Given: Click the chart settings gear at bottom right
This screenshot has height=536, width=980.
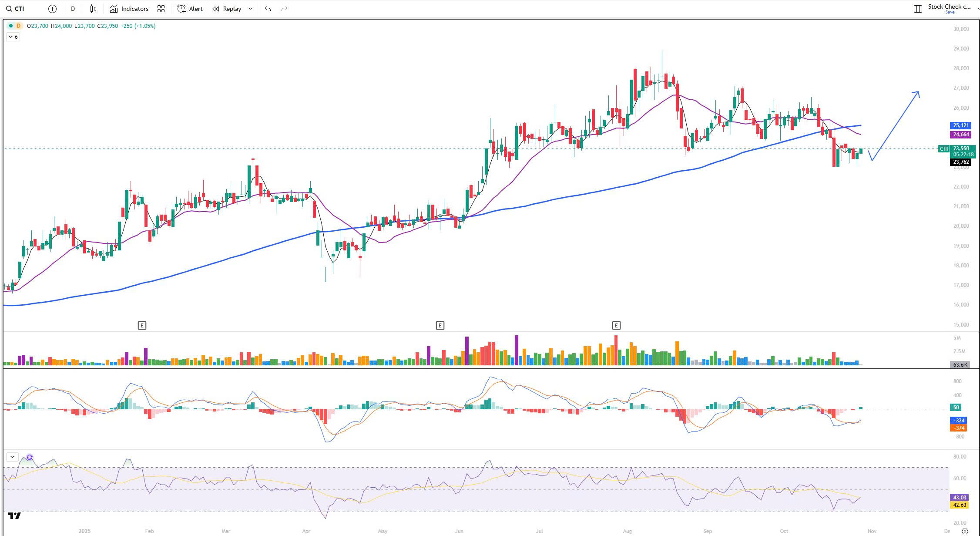Looking at the screenshot, I should pyautogui.click(x=965, y=531).
